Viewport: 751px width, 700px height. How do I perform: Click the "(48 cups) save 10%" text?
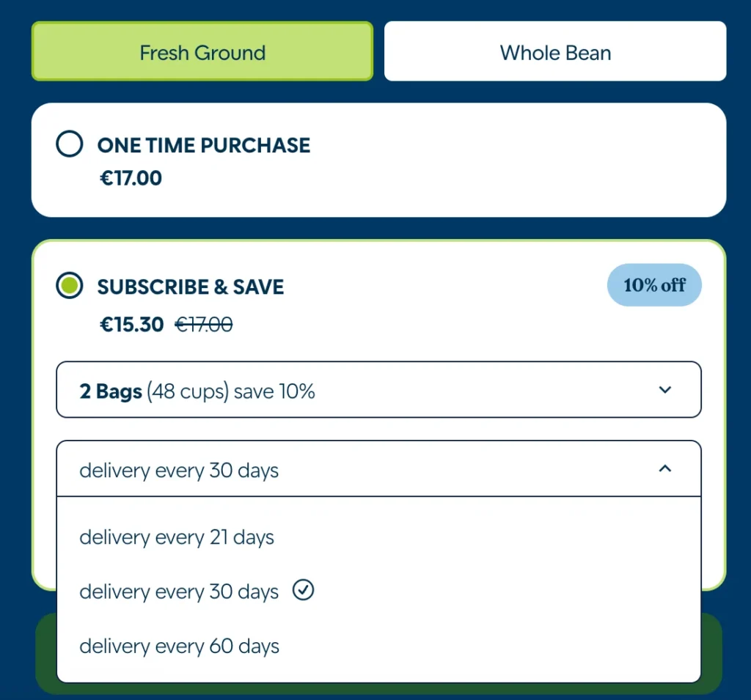pyautogui.click(x=231, y=391)
